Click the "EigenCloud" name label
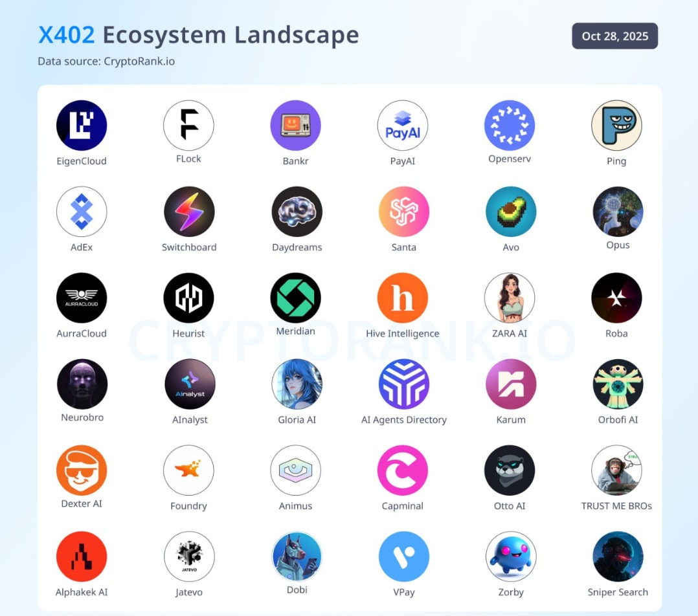 [82, 162]
